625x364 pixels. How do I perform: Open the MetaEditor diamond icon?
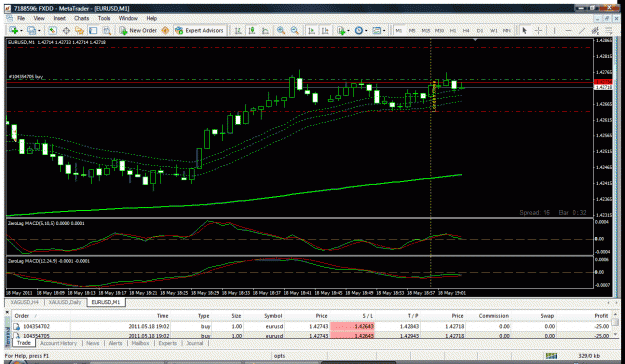pos(165,30)
